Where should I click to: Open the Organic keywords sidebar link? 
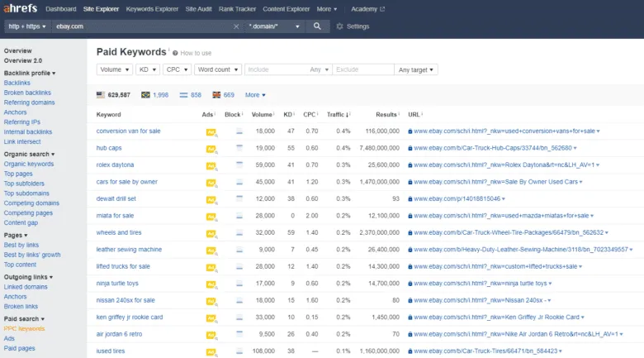[x=29, y=165]
